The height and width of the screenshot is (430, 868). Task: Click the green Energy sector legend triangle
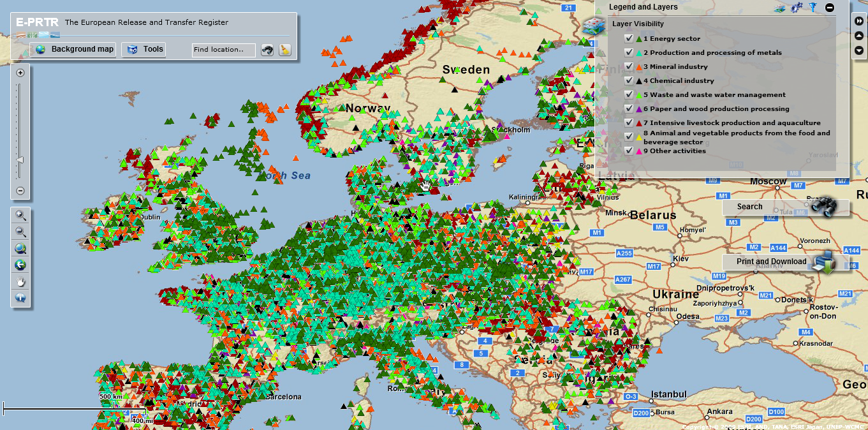[x=639, y=39]
